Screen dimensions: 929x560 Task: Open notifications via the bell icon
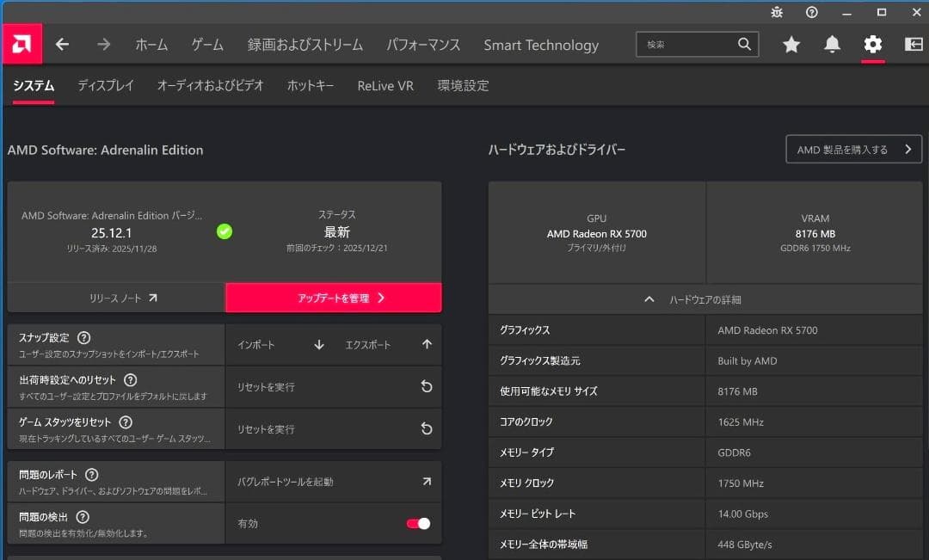click(832, 44)
